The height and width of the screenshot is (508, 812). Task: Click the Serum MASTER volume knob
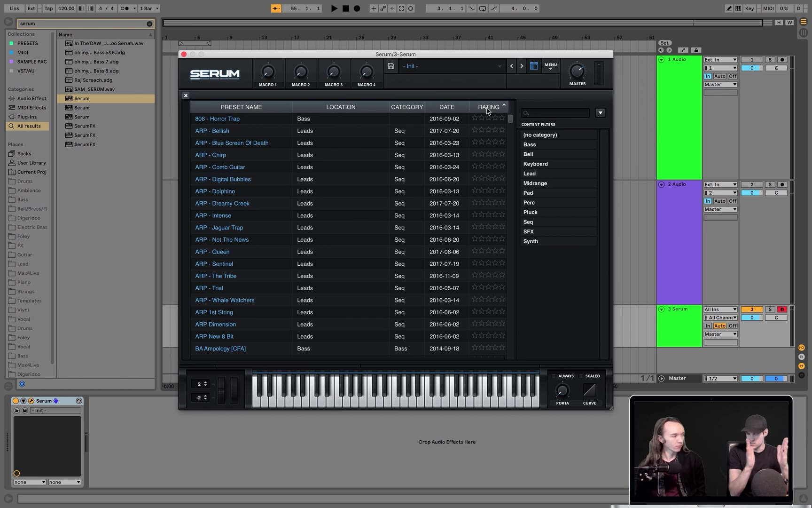pyautogui.click(x=577, y=71)
